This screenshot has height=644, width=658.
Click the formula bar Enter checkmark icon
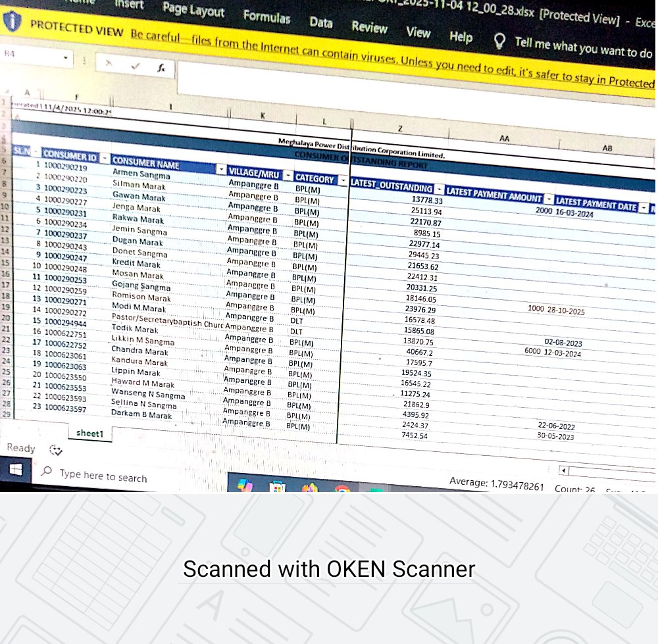coord(136,66)
